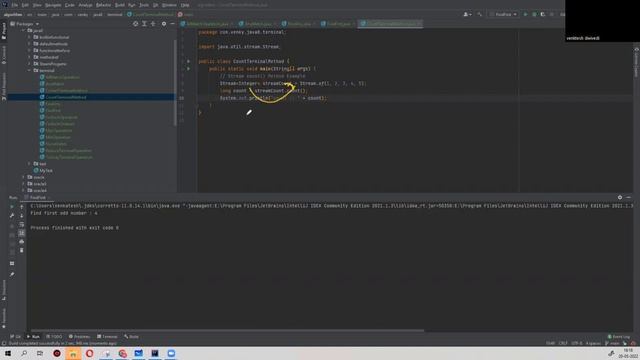This screenshot has height=360, width=640.
Task: Collapse the terminal package node
Action: click(x=30, y=71)
